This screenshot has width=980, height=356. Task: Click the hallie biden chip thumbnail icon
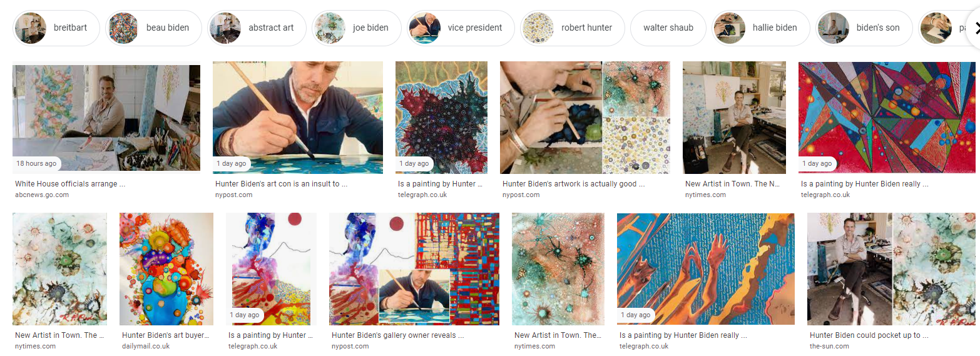[x=729, y=28]
